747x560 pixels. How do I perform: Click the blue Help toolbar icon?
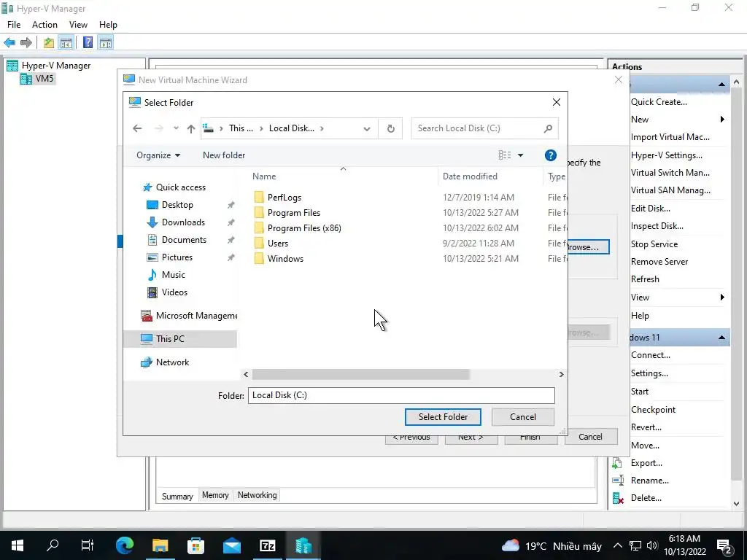[88, 43]
